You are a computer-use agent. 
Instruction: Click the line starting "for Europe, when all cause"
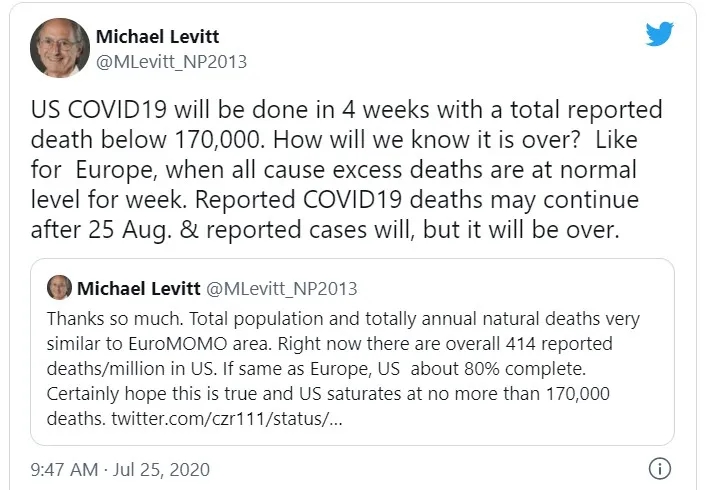[334, 170]
